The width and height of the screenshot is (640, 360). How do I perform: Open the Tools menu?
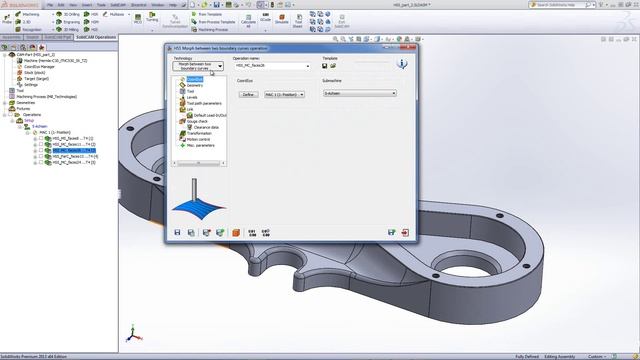coord(101,5)
